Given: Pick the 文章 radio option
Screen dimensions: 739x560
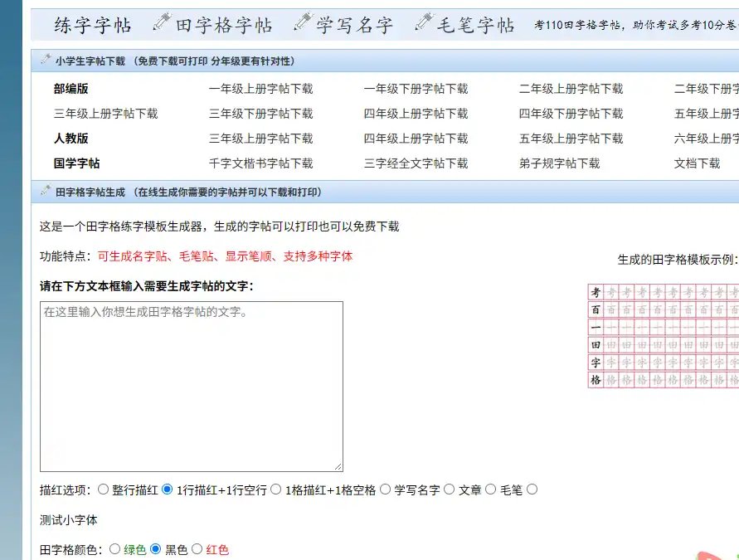Looking at the screenshot, I should pos(450,489).
